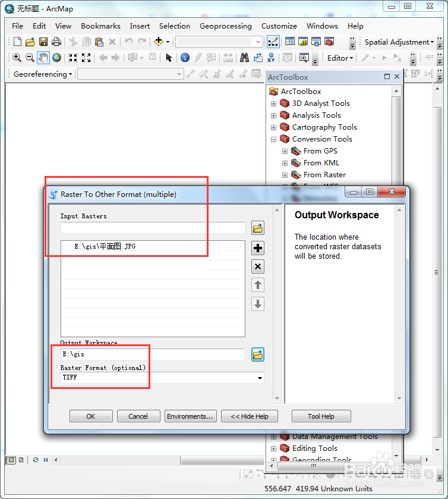Activate the Pan hand tool

click(x=43, y=58)
